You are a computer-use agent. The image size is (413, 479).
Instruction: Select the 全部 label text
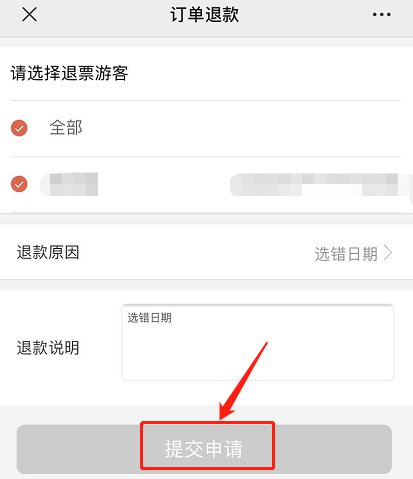click(66, 128)
